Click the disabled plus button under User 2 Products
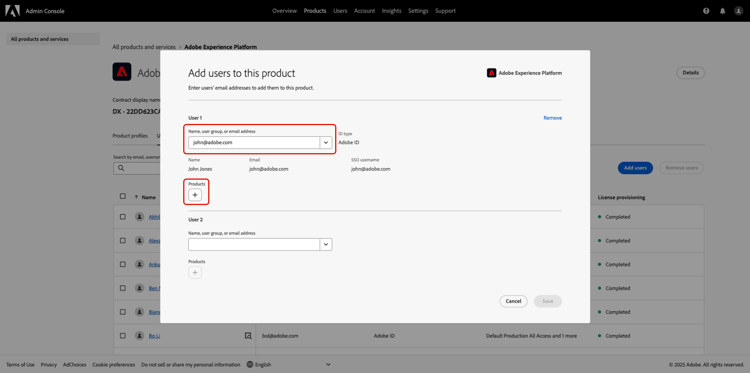 coord(195,273)
